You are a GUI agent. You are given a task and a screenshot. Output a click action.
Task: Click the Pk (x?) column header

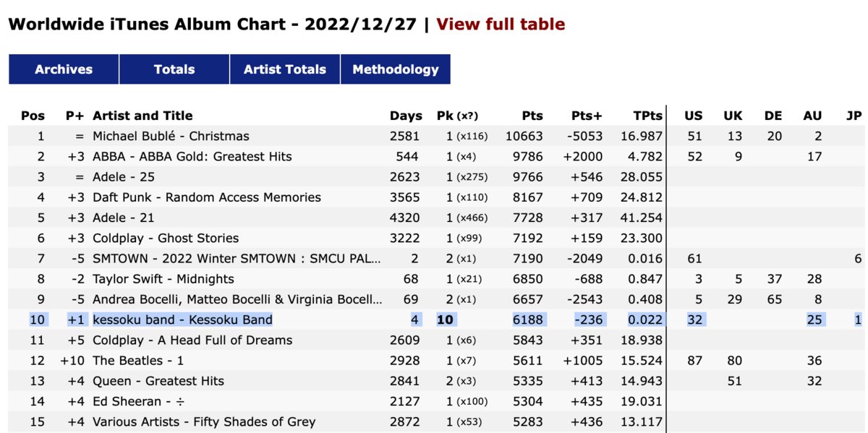[458, 116]
